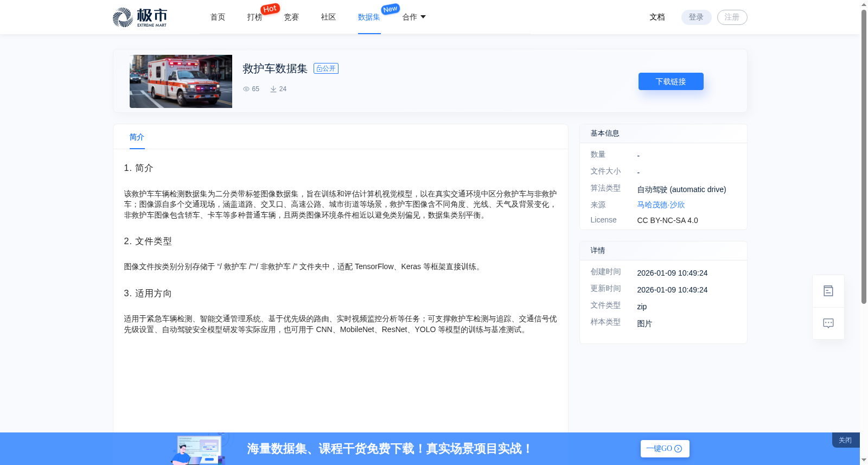The image size is (868, 465).
Task: Click the 样本类型 value 图片
Action: (x=644, y=323)
